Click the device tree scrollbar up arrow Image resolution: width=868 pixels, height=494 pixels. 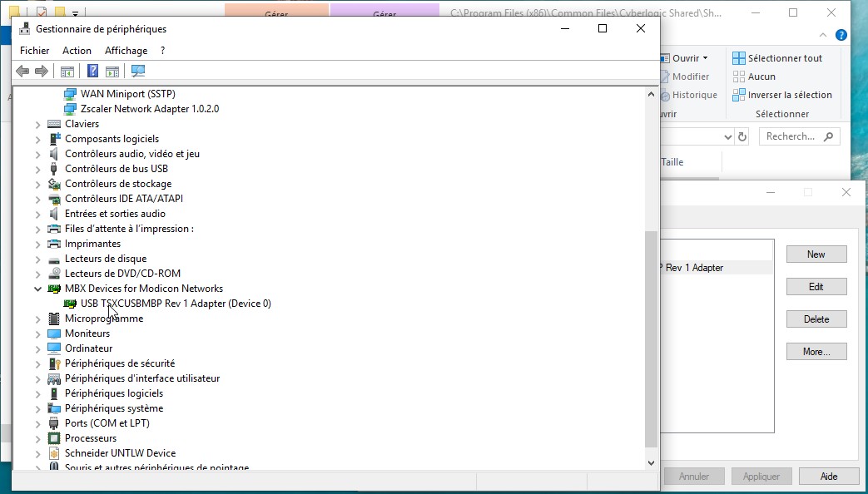pos(651,95)
